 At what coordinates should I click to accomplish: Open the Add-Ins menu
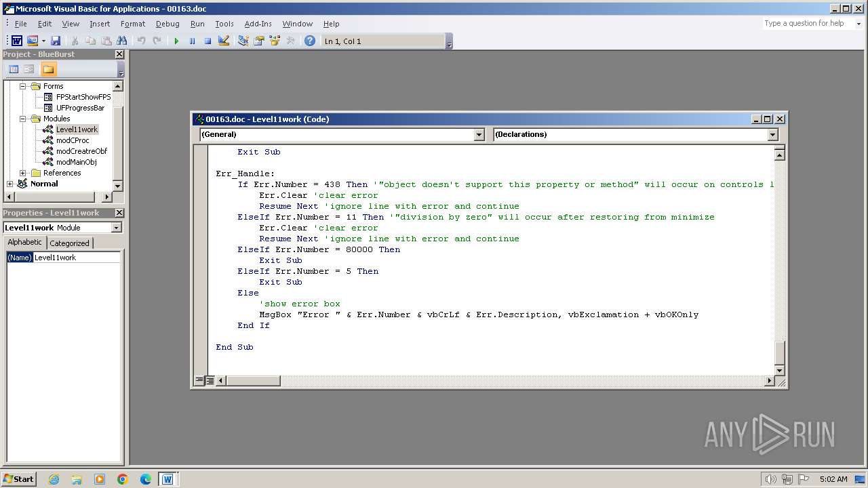pyautogui.click(x=258, y=24)
